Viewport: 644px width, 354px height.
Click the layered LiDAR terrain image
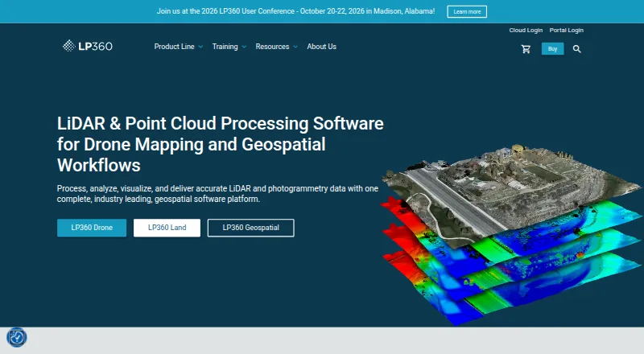coord(511,234)
